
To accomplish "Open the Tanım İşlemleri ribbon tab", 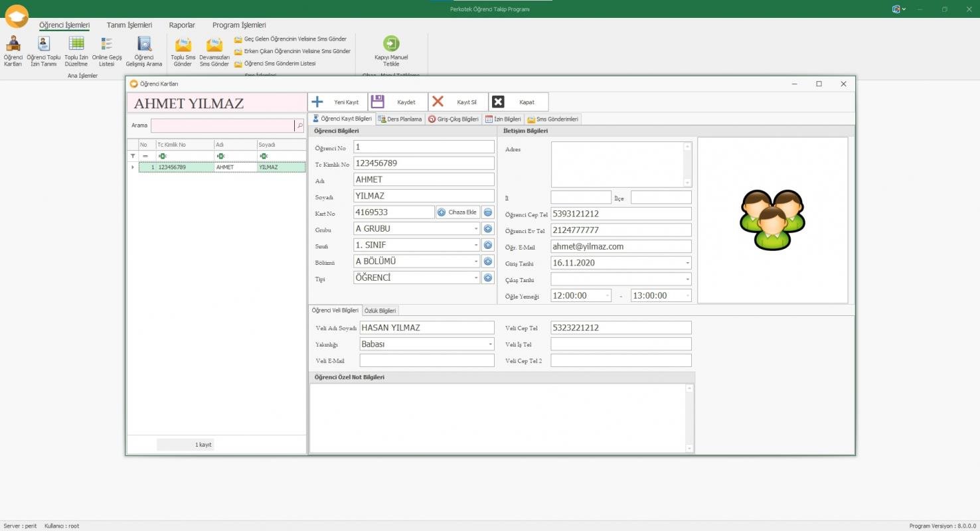I will tap(129, 25).
